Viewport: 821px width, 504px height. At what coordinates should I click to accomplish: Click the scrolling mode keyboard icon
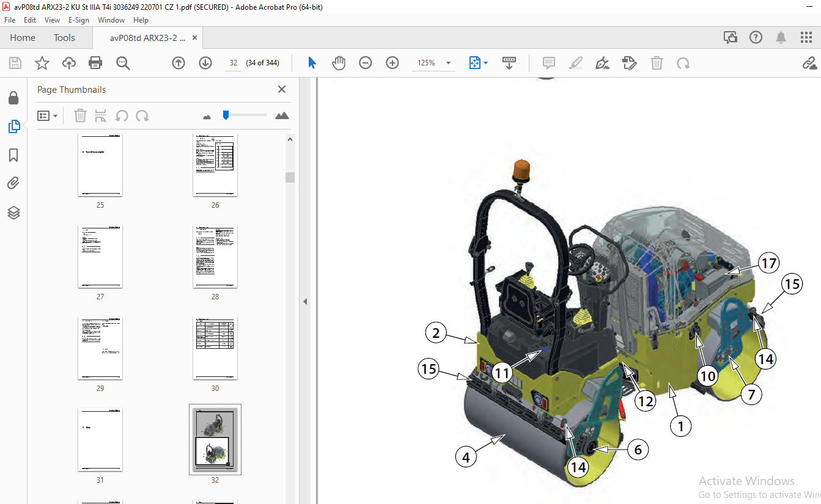tap(509, 63)
